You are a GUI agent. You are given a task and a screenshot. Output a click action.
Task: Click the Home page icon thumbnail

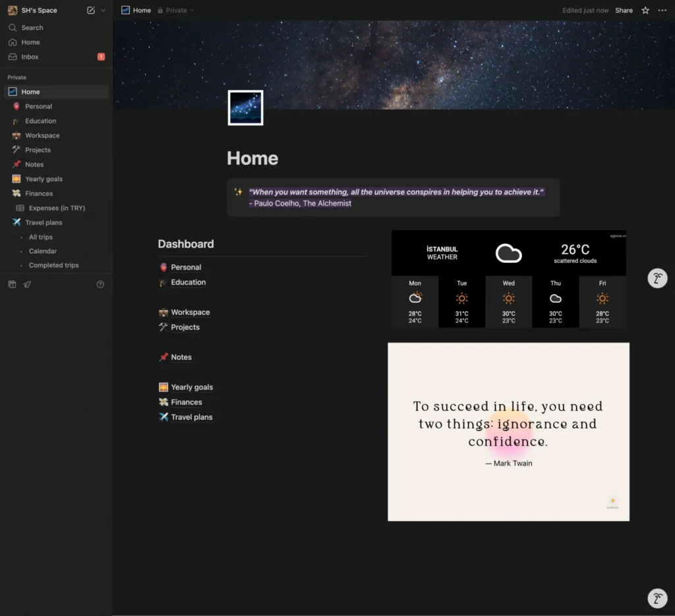[x=245, y=107]
